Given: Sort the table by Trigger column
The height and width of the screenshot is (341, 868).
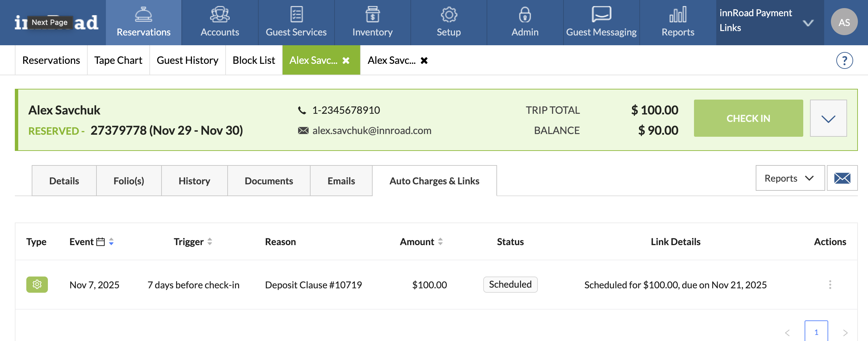Looking at the screenshot, I should 210,242.
